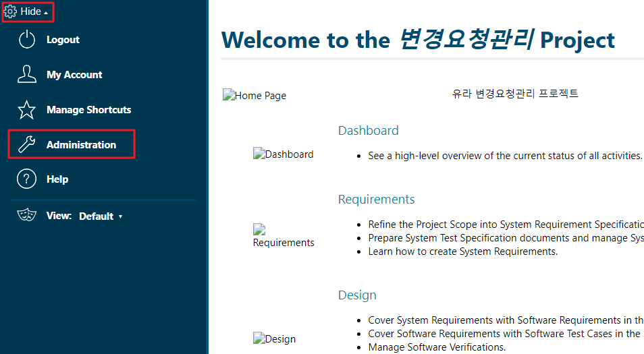The image size is (644, 354).
Task: Open the Design heading link
Action: pyautogui.click(x=357, y=295)
